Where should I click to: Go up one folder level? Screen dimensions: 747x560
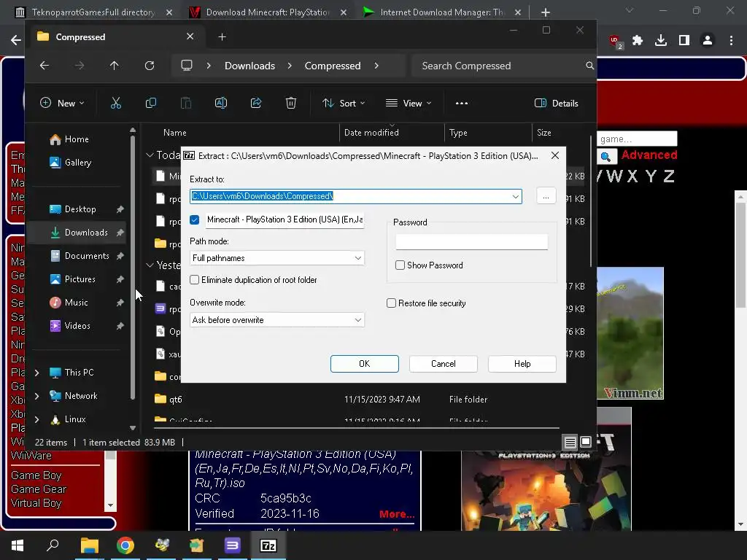click(x=115, y=66)
